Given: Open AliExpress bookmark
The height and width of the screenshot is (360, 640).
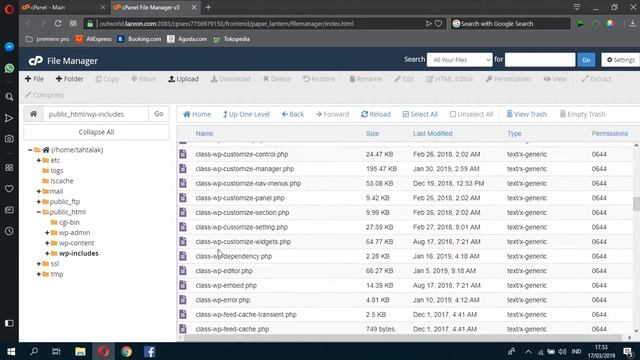Looking at the screenshot, I should pyautogui.click(x=93, y=39).
